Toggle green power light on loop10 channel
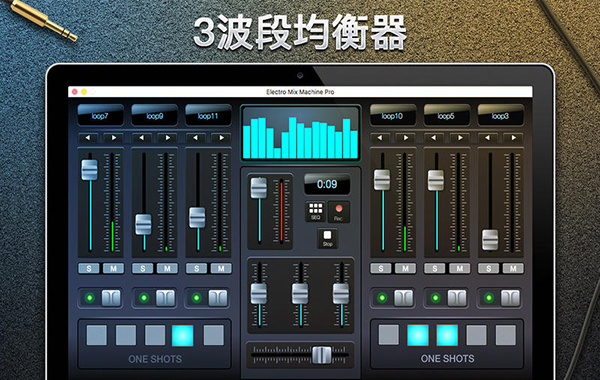600x380 pixels. pyautogui.click(x=382, y=298)
